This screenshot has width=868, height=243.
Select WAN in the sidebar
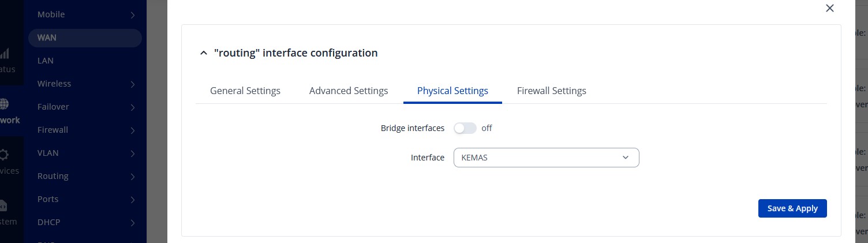[47, 38]
